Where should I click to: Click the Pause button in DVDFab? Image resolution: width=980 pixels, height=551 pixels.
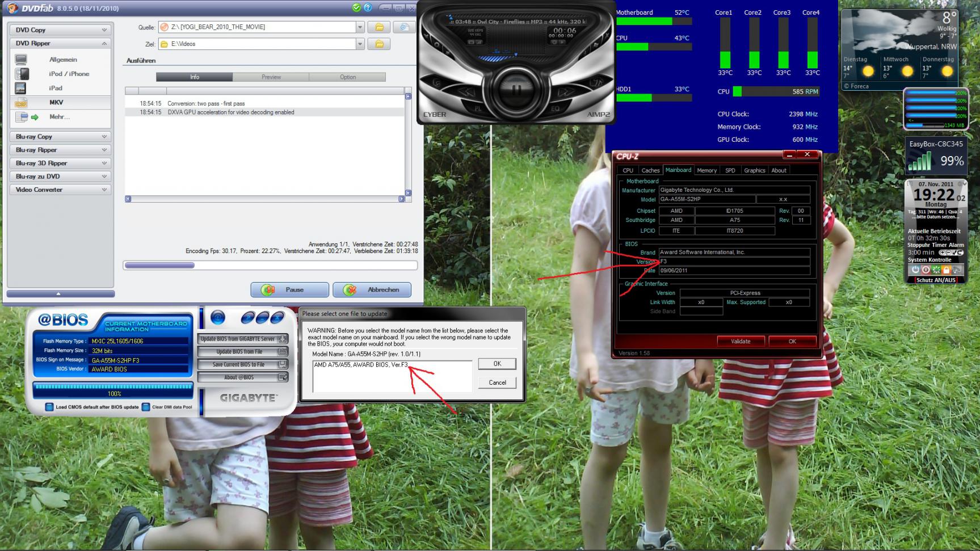(289, 290)
